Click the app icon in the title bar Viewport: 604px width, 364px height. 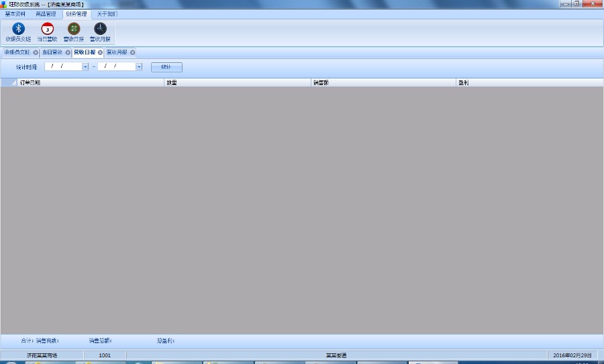coord(4,4)
